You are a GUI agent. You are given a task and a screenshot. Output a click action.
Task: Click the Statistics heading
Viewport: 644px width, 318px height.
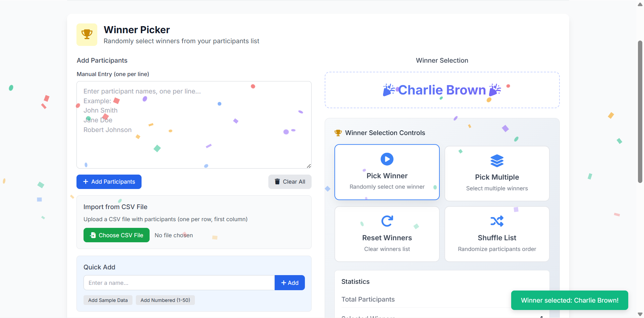click(356, 281)
